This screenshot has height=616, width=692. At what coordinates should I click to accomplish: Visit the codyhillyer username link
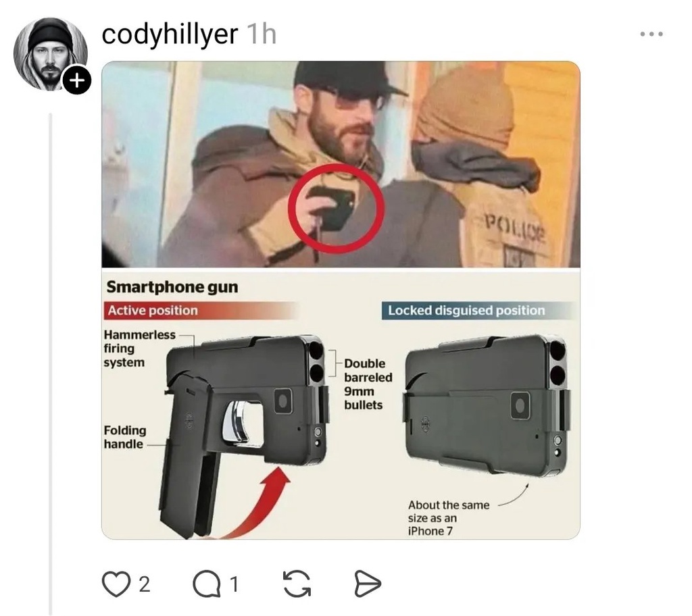[x=170, y=34]
